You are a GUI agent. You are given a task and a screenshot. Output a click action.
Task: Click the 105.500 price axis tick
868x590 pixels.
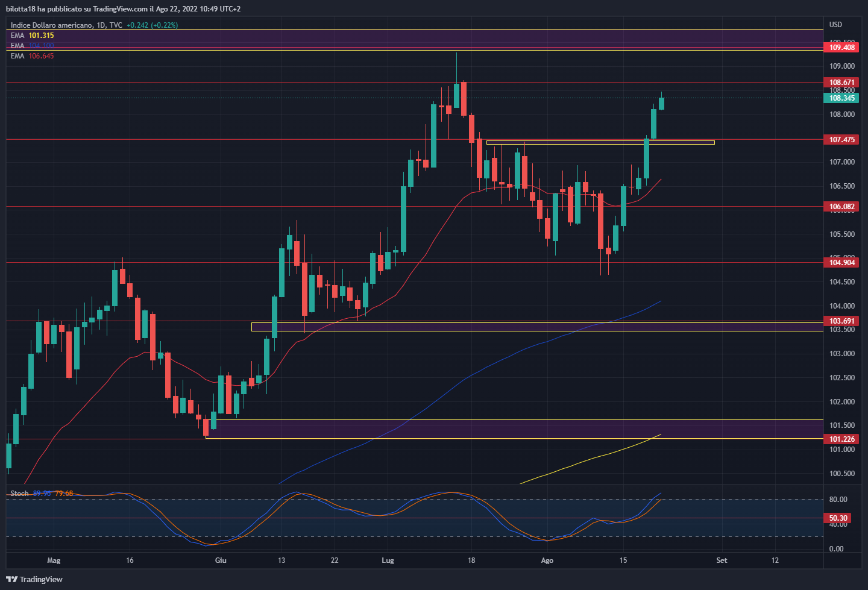click(842, 234)
